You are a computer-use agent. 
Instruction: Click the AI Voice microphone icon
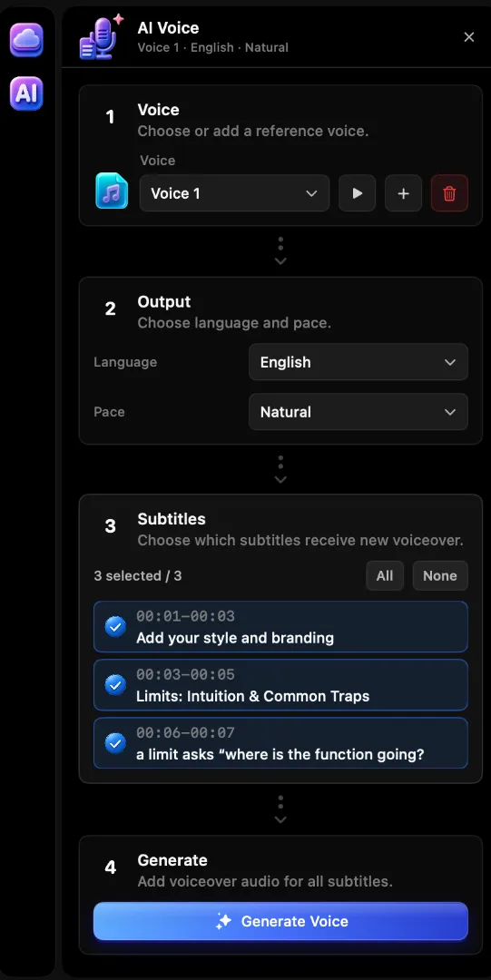click(x=102, y=37)
